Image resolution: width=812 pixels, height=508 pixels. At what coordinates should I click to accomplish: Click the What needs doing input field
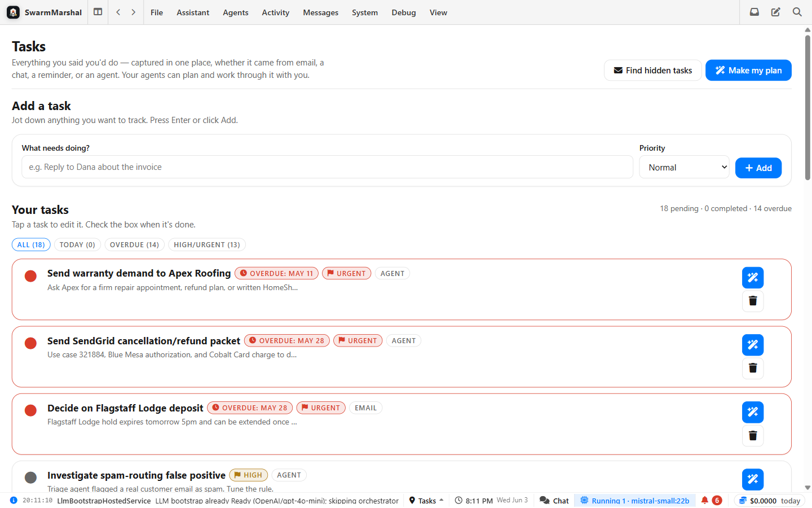tap(327, 167)
